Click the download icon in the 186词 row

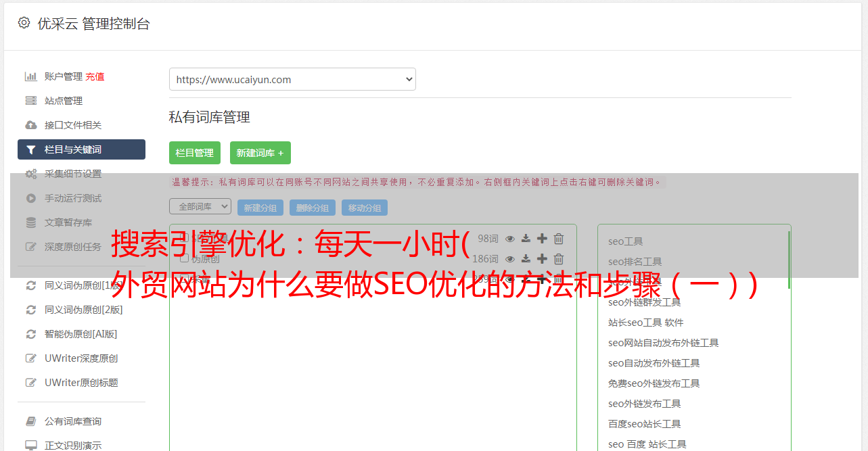tap(526, 259)
